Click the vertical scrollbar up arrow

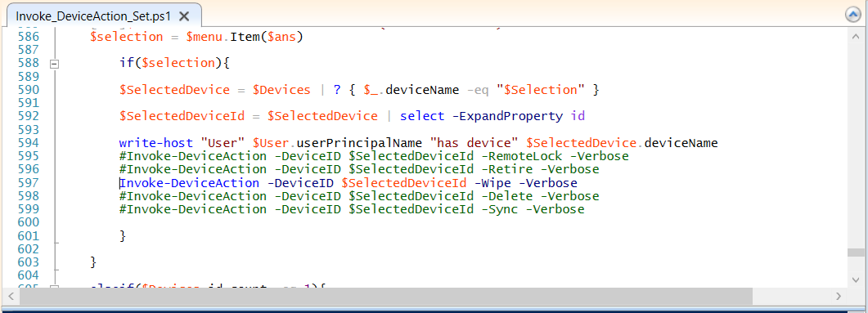[855, 35]
